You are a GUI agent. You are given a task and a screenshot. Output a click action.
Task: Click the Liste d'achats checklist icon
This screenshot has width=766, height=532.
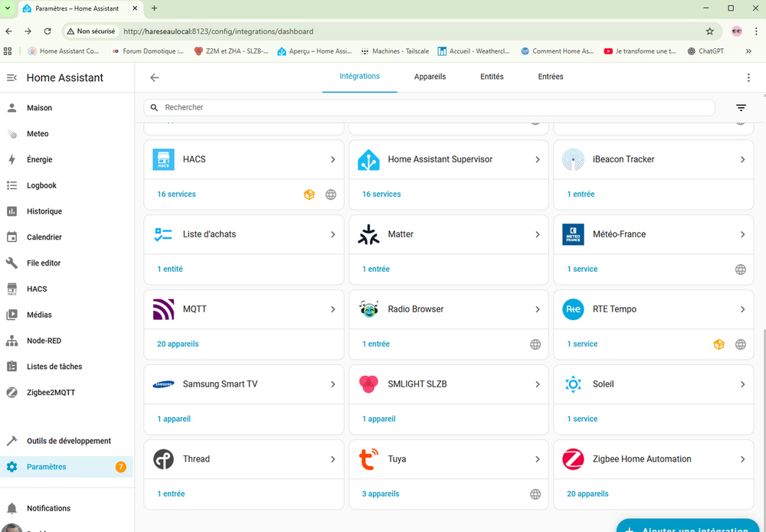coord(163,234)
